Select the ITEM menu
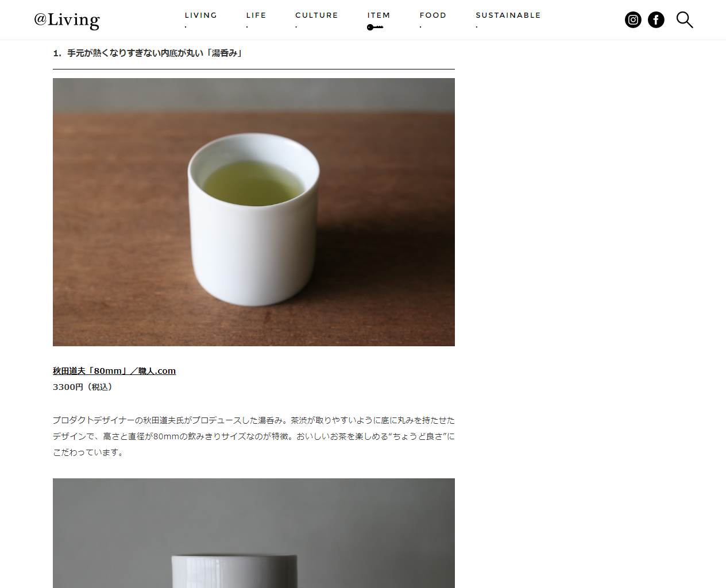The height and width of the screenshot is (588, 726). pos(379,16)
